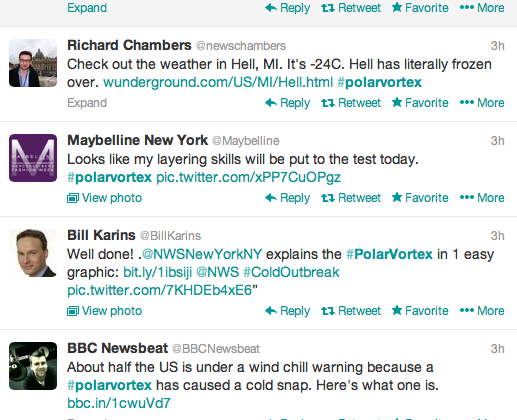Open the bit.ly/1ibsiji link
Screen dimensions: 517x420
coord(157,272)
